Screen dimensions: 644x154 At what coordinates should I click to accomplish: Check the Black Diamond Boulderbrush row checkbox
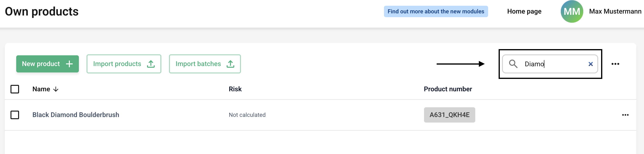click(15, 115)
